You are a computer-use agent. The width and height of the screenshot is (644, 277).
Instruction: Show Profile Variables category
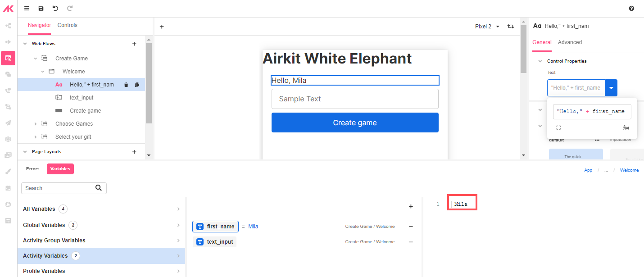(101, 271)
